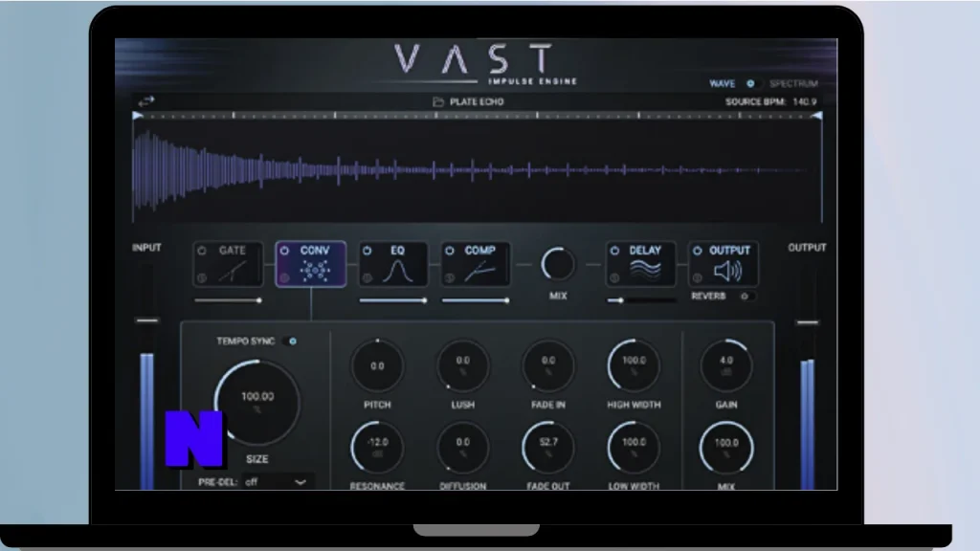Click the PLATE ECHO preset name
Screen dimensions: 980x551
coord(477,101)
